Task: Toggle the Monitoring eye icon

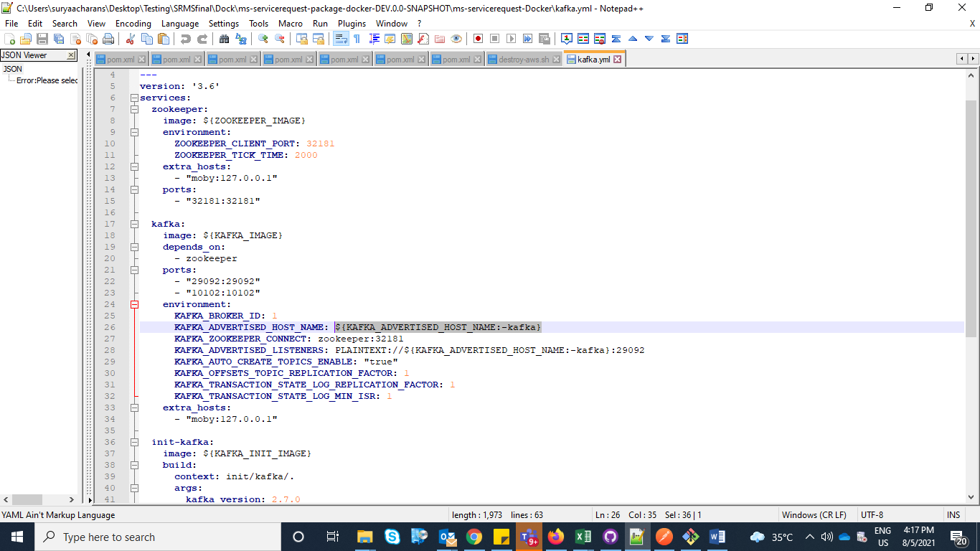Action: (456, 39)
